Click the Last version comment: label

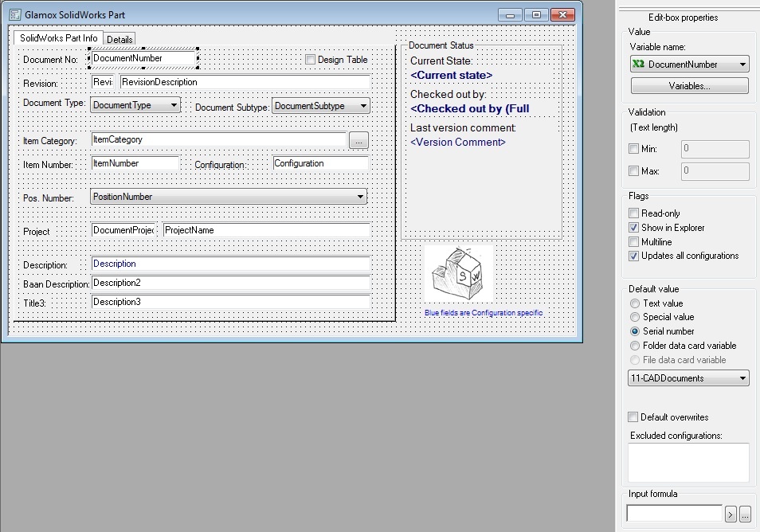(x=463, y=128)
